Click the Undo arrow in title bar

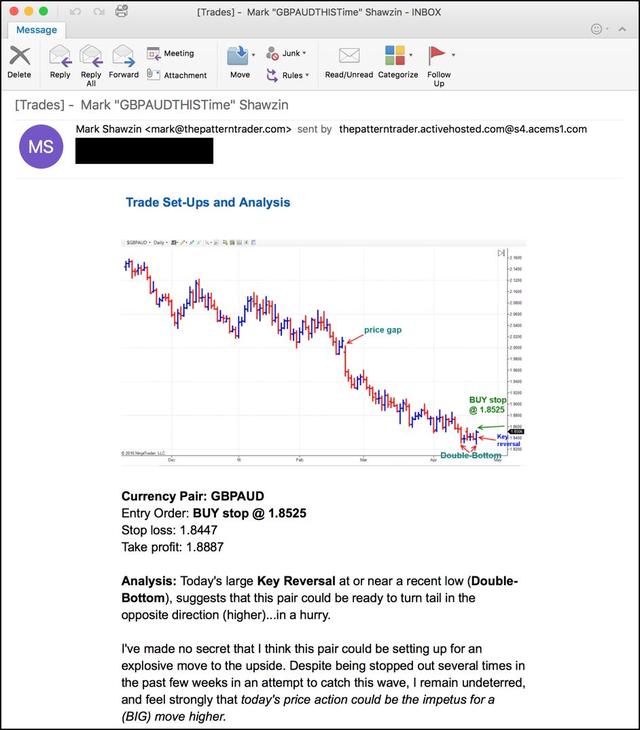click(x=74, y=10)
